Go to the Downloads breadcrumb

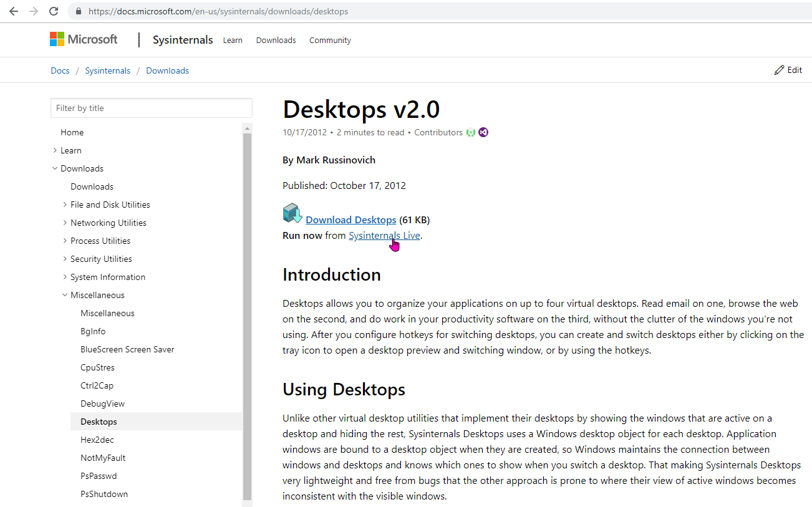click(x=167, y=70)
